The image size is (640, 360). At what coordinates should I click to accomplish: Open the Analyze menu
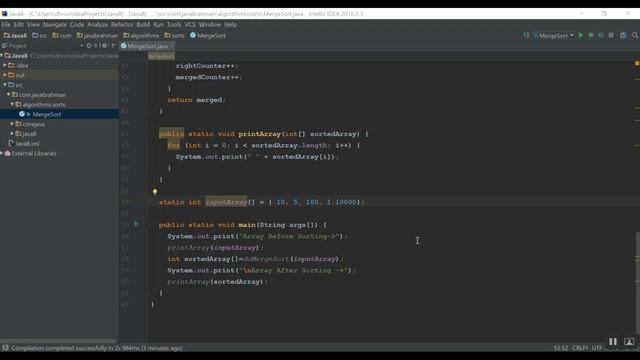coord(98,24)
